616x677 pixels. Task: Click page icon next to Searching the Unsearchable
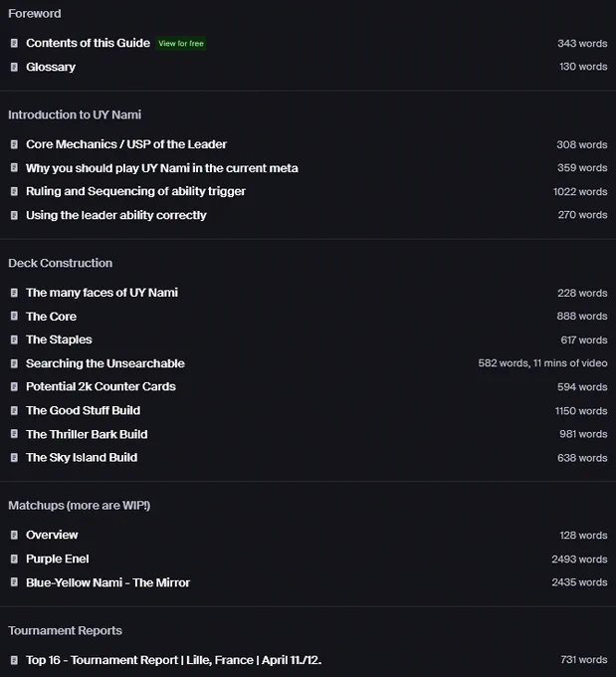pos(14,363)
